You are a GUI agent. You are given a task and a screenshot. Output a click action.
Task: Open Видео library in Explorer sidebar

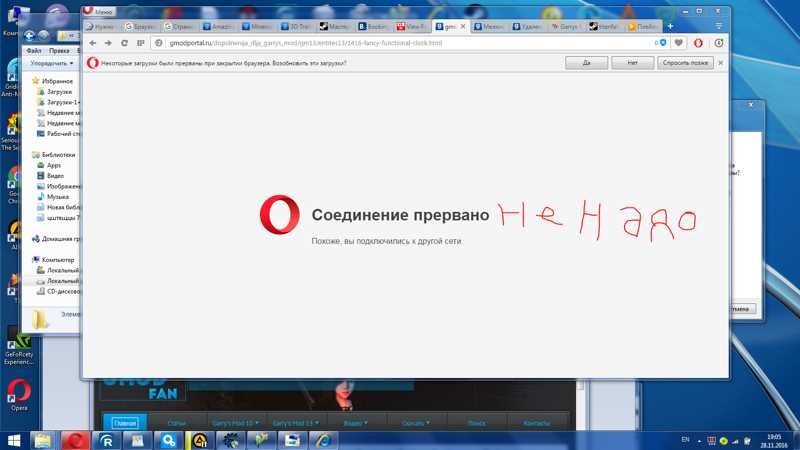51,176
